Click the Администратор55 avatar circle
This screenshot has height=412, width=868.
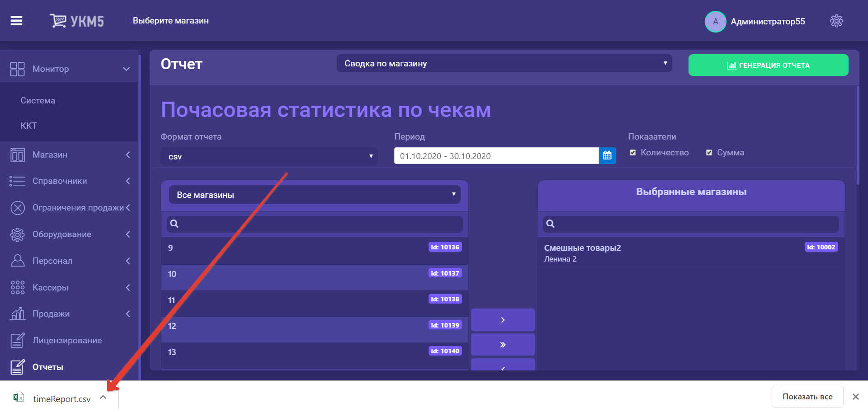pyautogui.click(x=715, y=21)
